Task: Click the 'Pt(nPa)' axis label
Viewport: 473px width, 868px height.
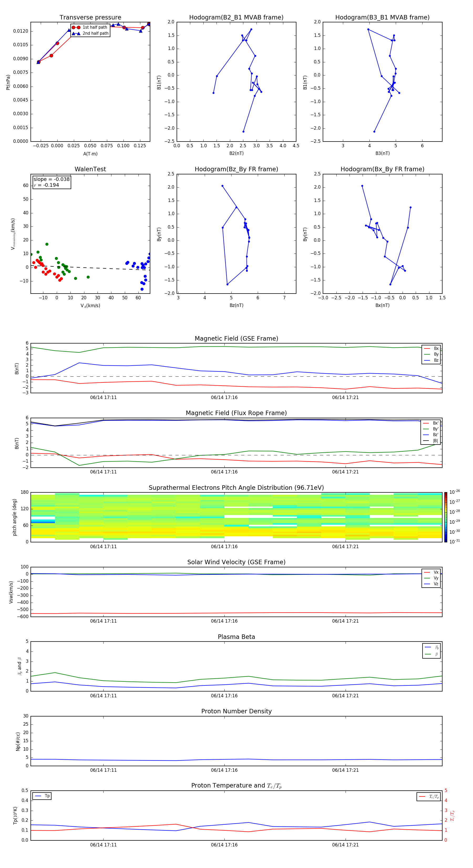Action: pos(8,82)
